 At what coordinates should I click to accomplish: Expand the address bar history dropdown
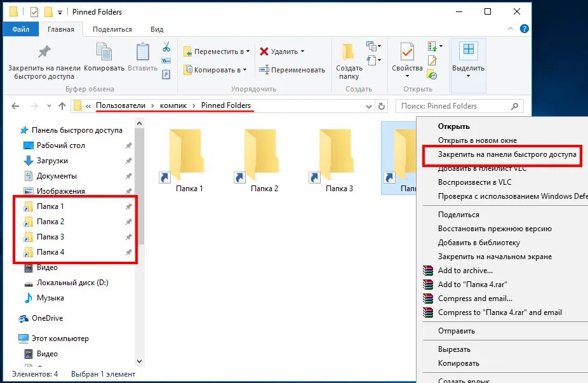[x=369, y=107]
